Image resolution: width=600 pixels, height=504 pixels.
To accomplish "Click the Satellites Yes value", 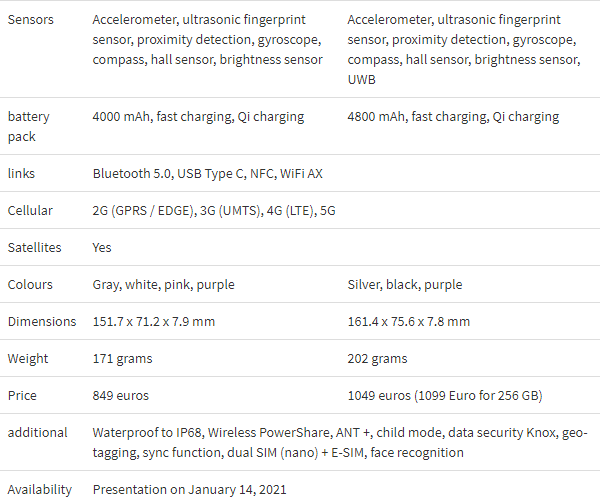I will 102,248.
